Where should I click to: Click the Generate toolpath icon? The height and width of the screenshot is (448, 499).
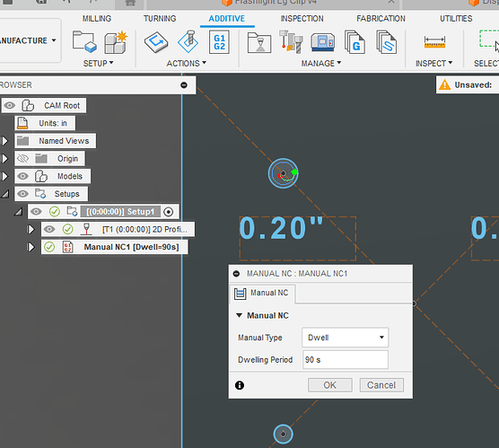click(x=156, y=42)
